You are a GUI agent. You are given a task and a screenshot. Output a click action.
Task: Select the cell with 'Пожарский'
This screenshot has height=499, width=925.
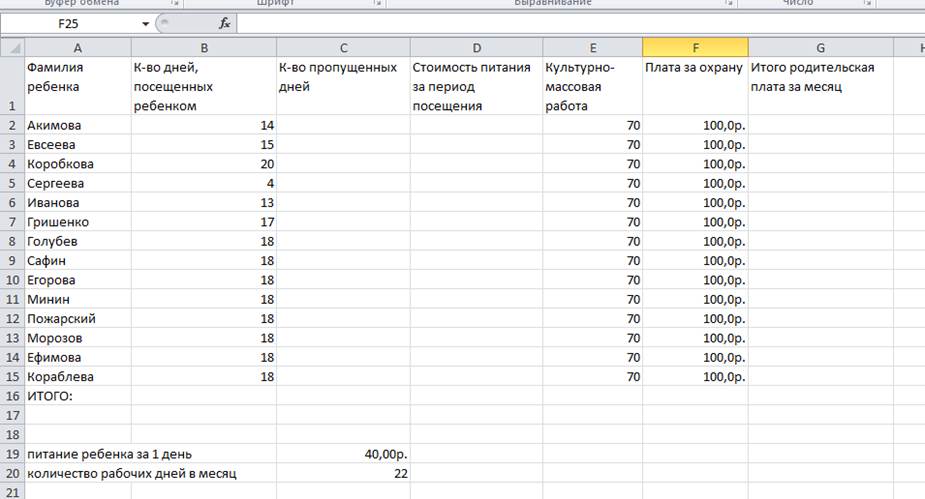tap(78, 319)
